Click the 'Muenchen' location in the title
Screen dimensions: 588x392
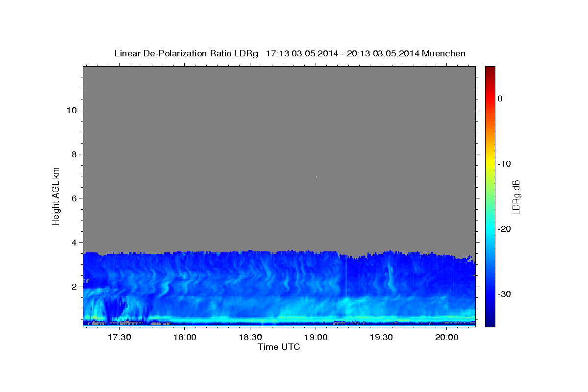[x=444, y=53]
